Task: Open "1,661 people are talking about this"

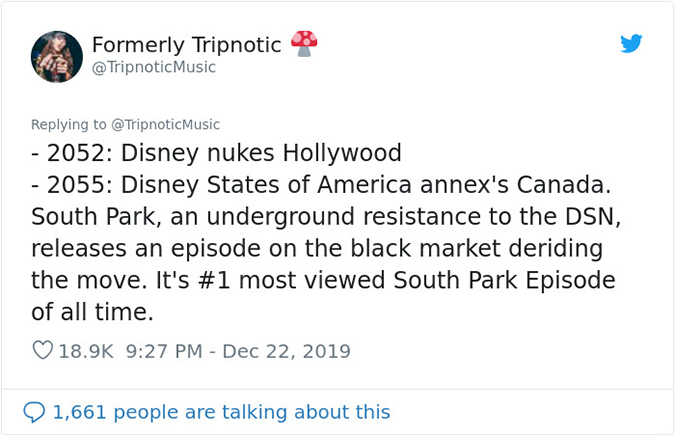Action: [x=221, y=412]
